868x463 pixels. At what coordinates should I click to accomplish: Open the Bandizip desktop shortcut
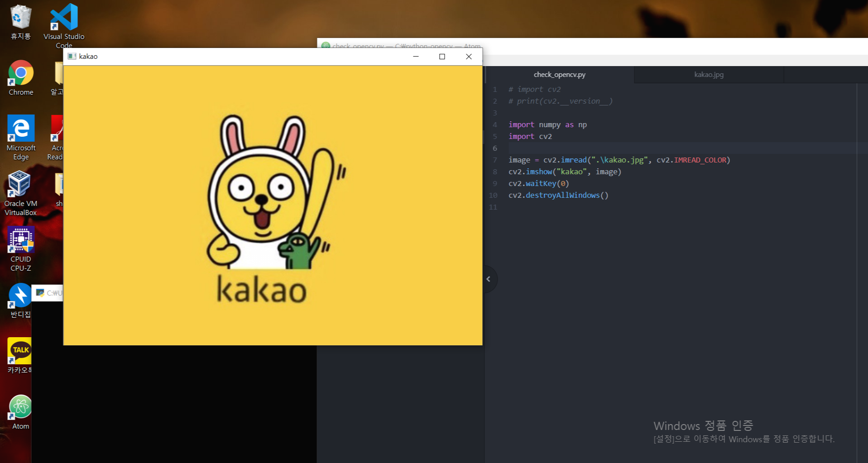point(20,301)
